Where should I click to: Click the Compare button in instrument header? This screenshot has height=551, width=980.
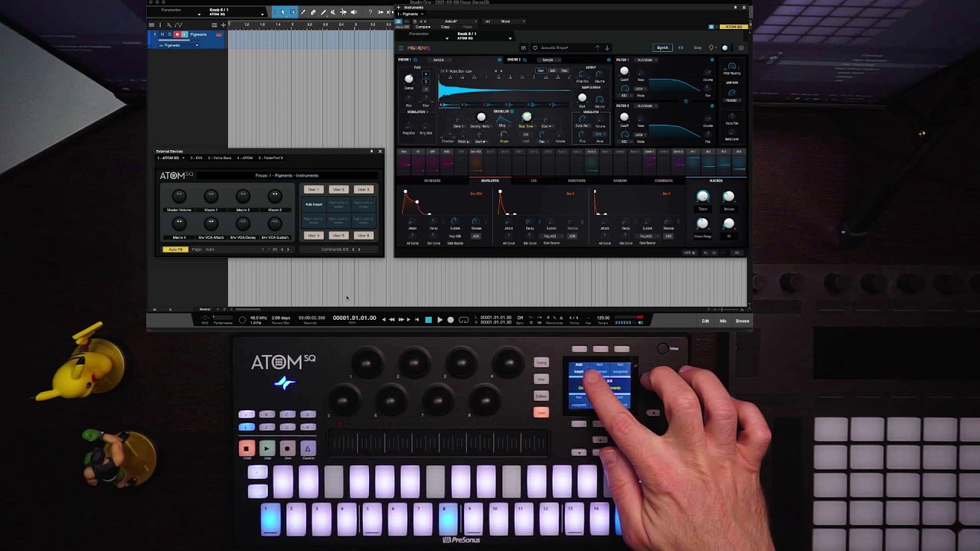click(x=423, y=27)
